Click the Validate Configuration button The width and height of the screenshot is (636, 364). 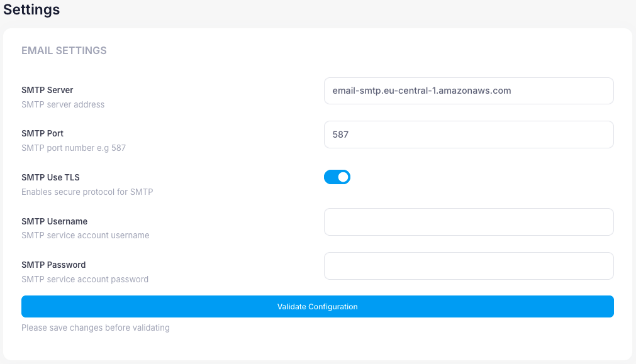click(318, 306)
